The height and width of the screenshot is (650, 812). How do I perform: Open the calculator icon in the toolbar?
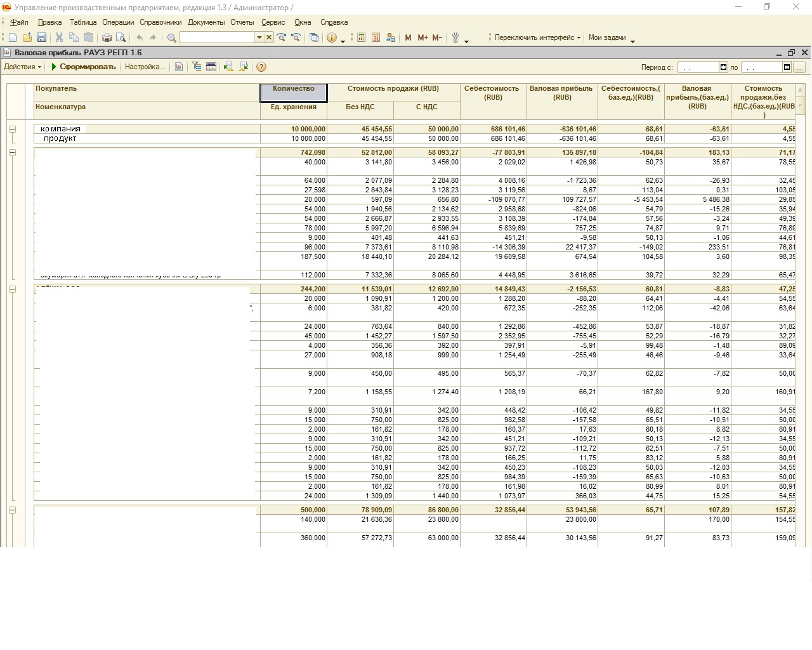(x=361, y=37)
